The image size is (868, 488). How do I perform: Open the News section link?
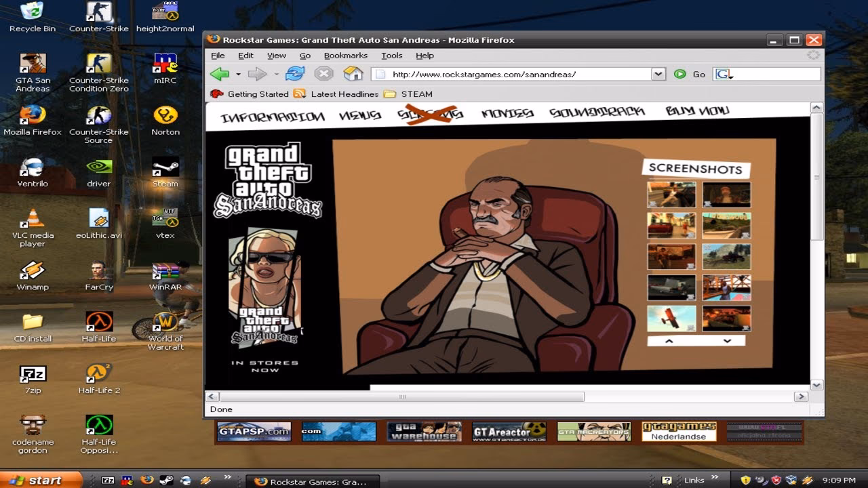tap(360, 116)
